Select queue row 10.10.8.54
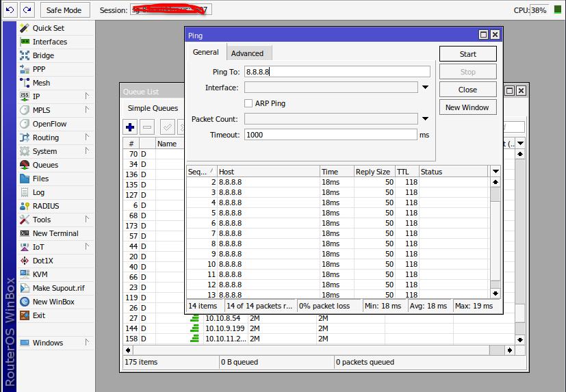Viewport: 566px width, 392px height. [x=319, y=318]
